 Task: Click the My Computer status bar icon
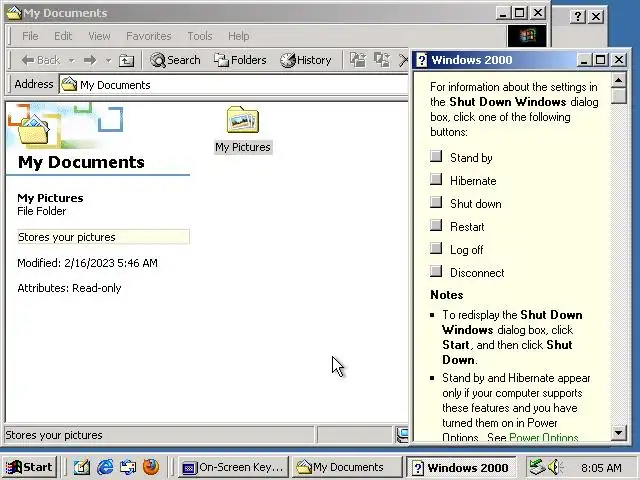402,435
